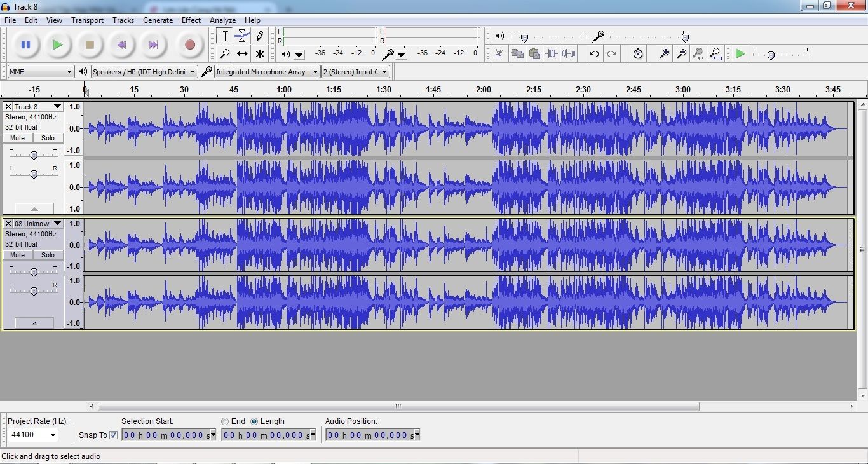Open the Generate menu
The image size is (868, 464).
coord(158,20)
